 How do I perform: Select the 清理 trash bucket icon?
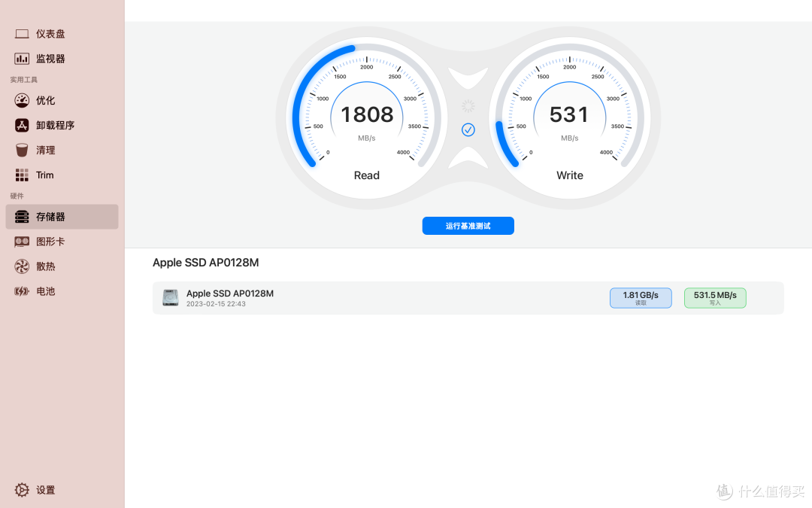pos(22,150)
